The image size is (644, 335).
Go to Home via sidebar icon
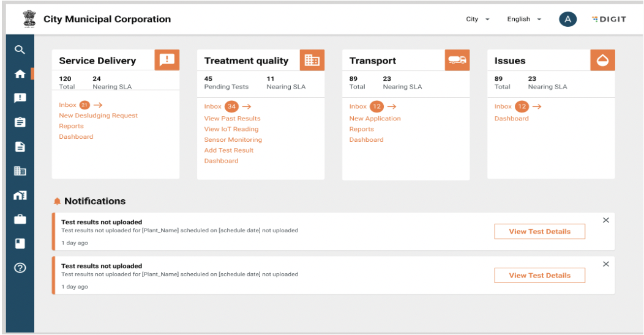[20, 74]
